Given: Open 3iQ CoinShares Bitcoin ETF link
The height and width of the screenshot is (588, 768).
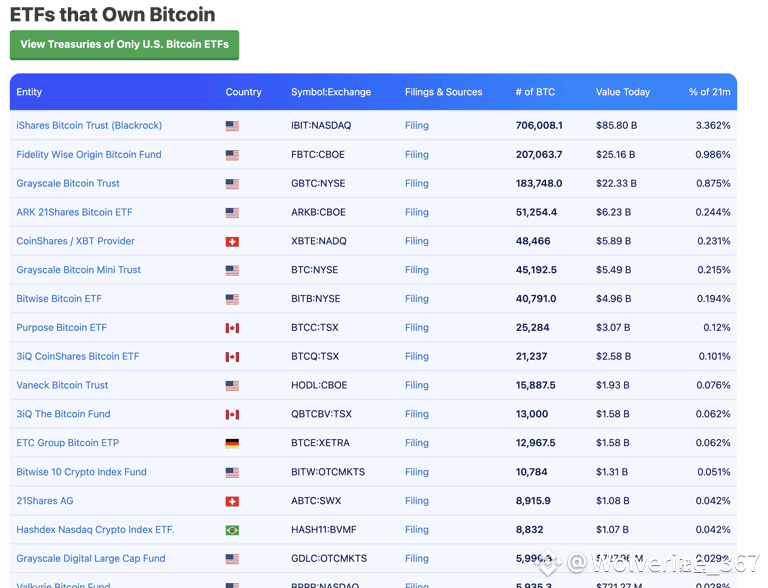Looking at the screenshot, I should (77, 356).
